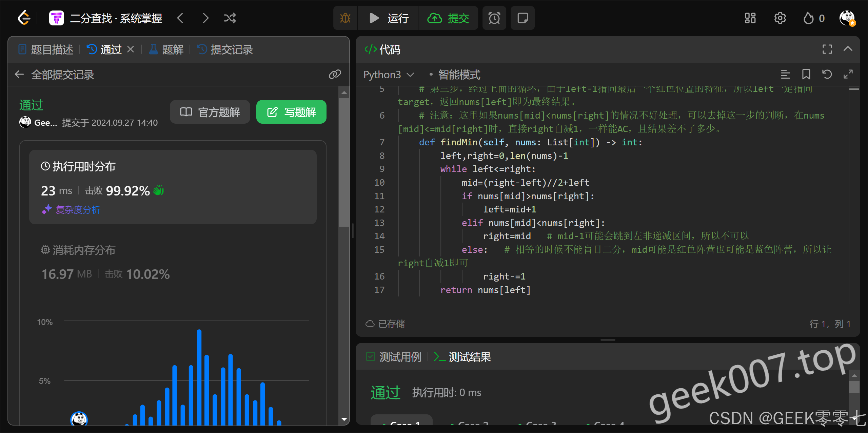Click the left panel vertical scrollbar
Viewport: 868px width, 433px height.
[344, 163]
